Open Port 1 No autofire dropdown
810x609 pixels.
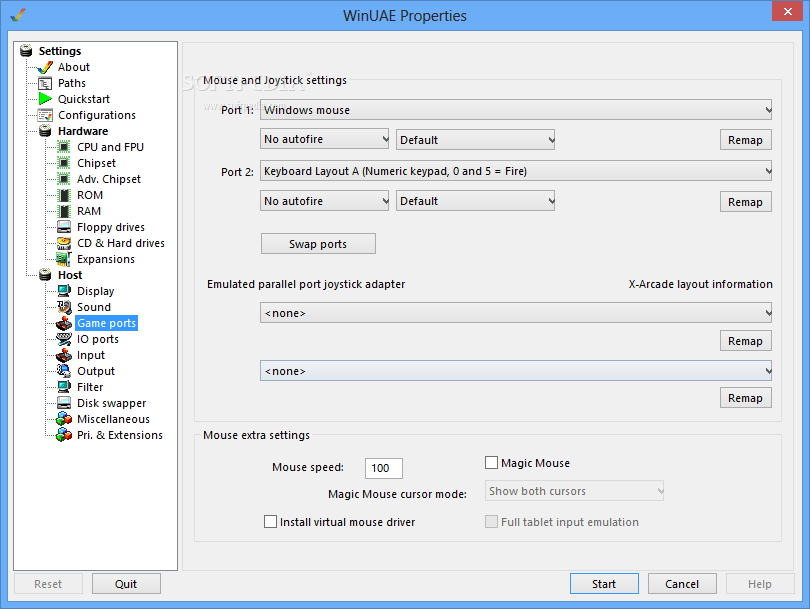pyautogui.click(x=325, y=140)
